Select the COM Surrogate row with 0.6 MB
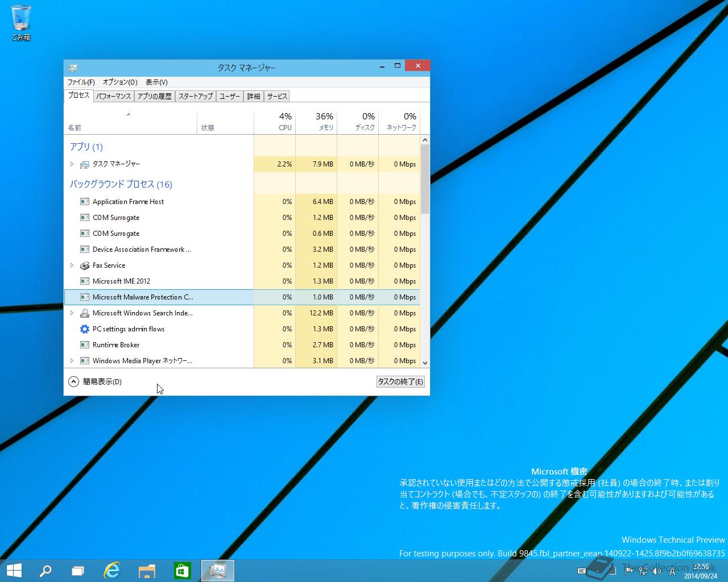The width and height of the screenshot is (728, 582). pos(242,234)
